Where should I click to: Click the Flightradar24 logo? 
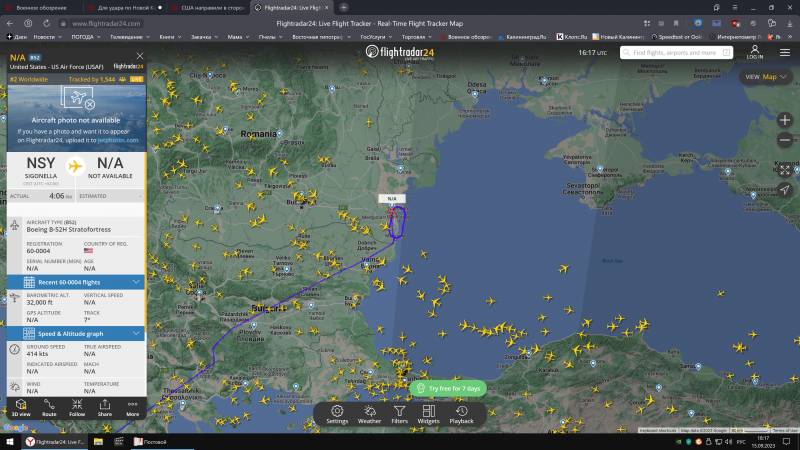[x=400, y=52]
